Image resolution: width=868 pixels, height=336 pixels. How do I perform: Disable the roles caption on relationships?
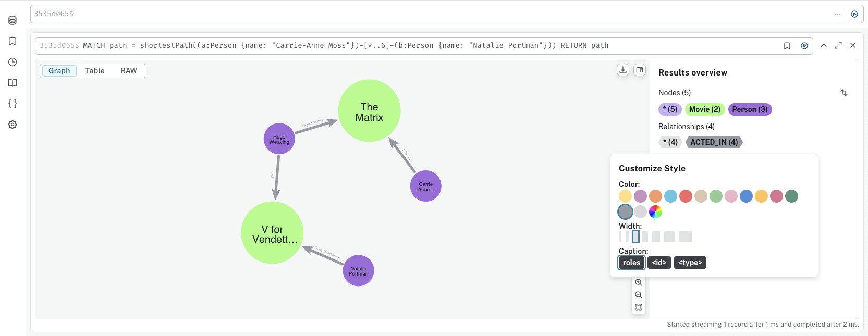(631, 263)
